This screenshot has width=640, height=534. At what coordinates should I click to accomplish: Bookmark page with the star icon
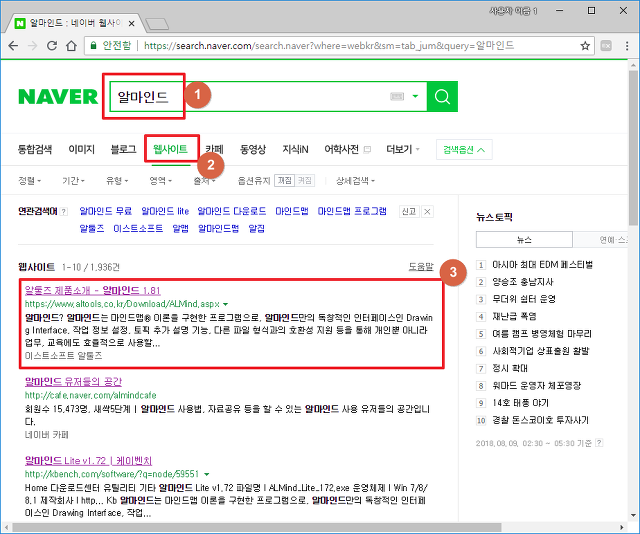(x=585, y=46)
